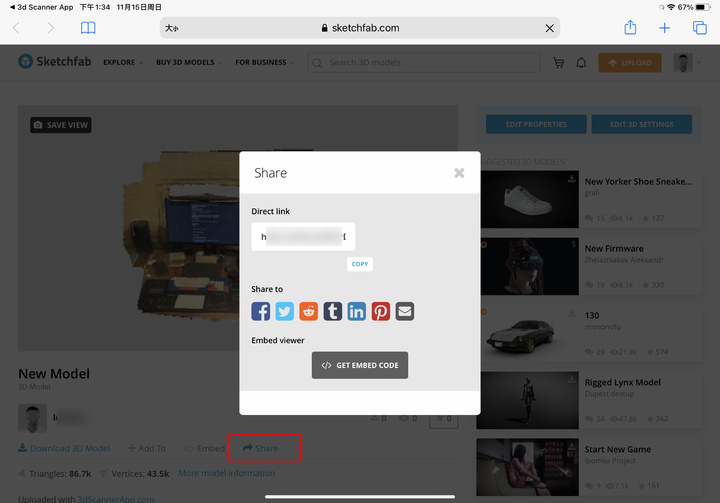
Task: Open Rigged Lynx Model thumbnail
Action: pyautogui.click(x=528, y=400)
